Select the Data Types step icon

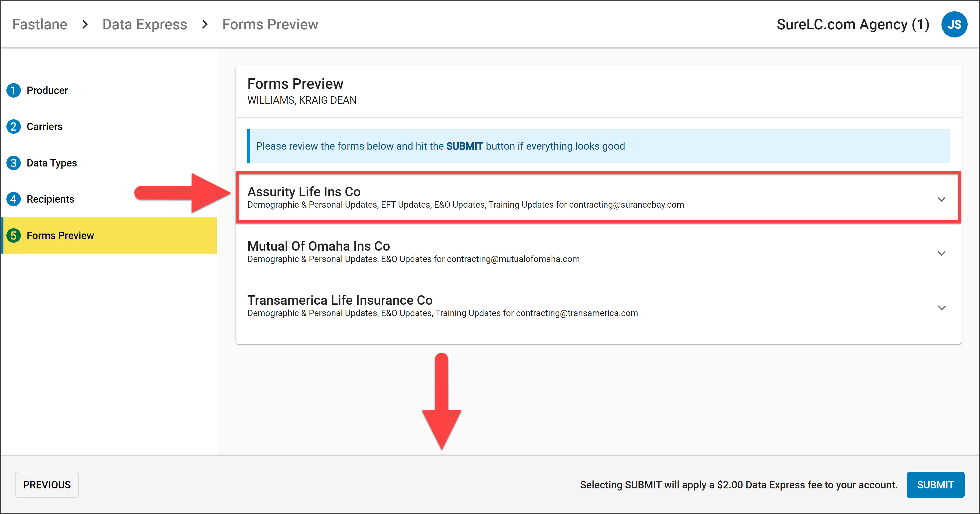[x=14, y=163]
